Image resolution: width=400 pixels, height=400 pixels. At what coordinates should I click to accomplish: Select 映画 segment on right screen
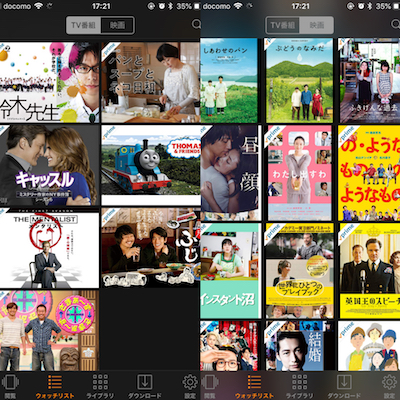coord(316,25)
